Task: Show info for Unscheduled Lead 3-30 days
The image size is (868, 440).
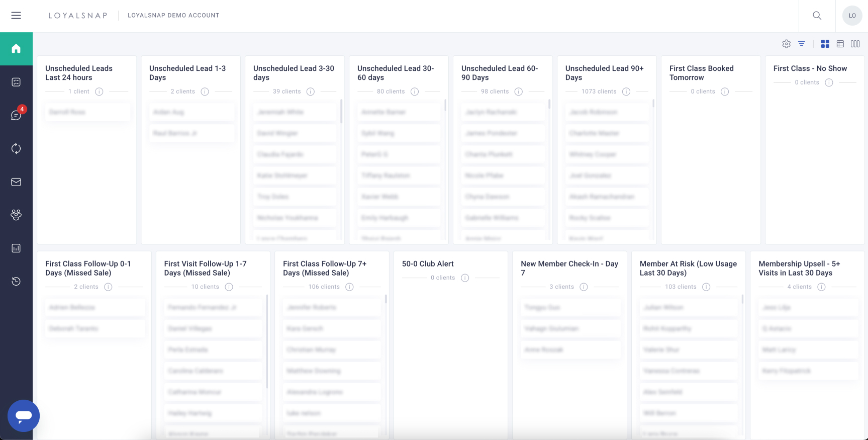Action: (x=311, y=92)
